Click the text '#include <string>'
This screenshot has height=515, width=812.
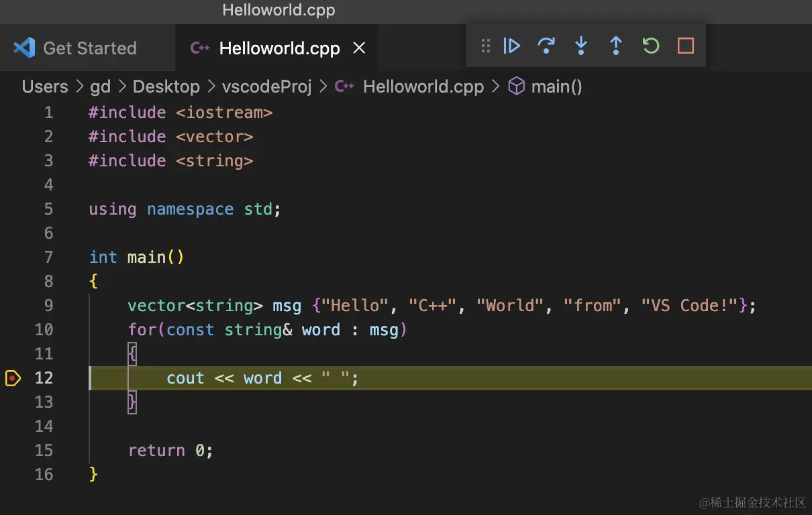tap(171, 161)
